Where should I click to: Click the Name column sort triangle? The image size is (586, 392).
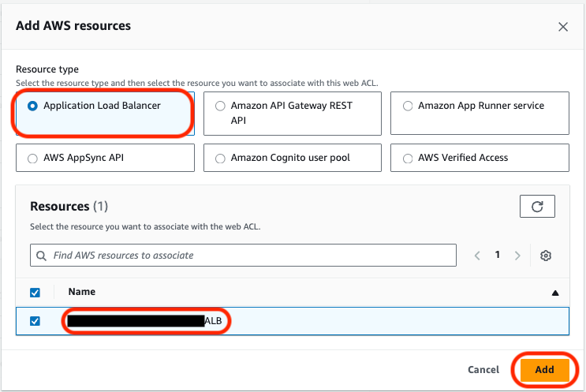(x=554, y=293)
